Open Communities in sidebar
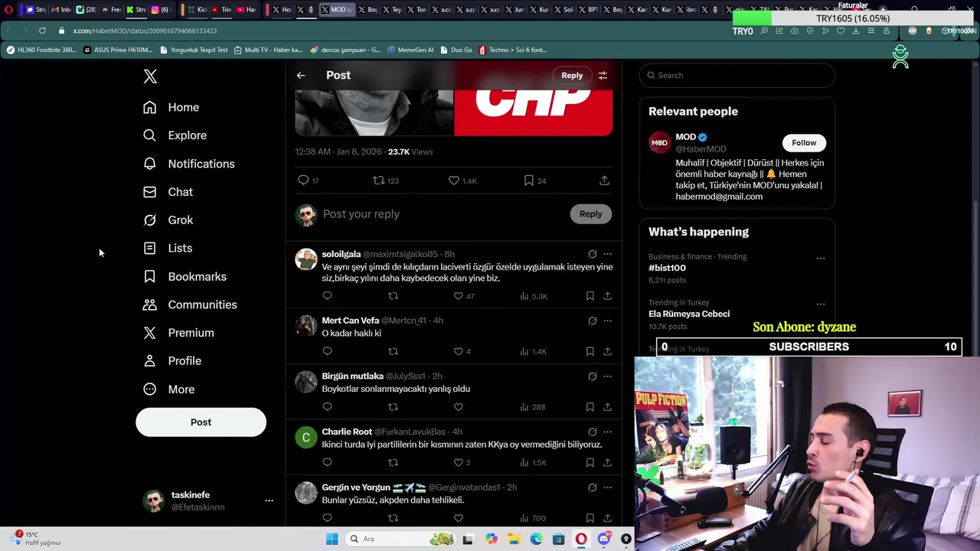The image size is (980, 551). click(x=190, y=305)
